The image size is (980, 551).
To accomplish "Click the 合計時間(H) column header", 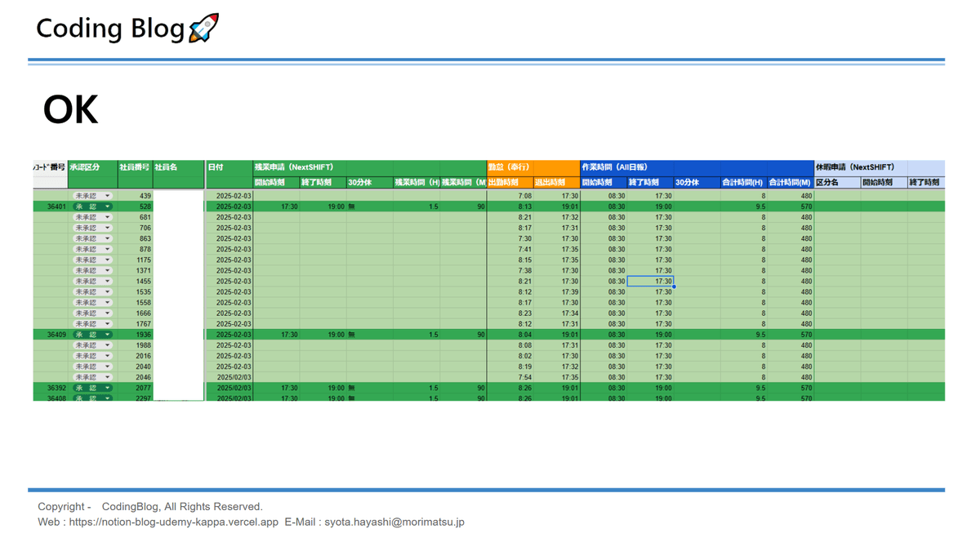I will tap(742, 183).
